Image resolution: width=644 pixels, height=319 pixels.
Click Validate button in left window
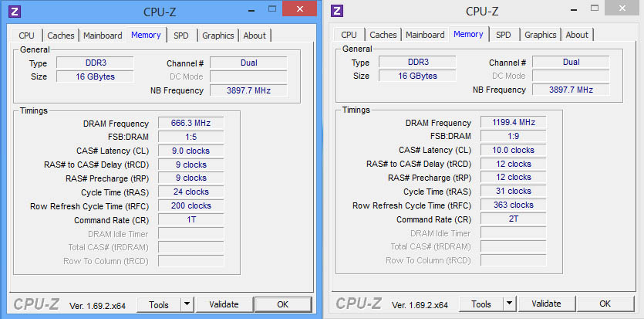click(224, 304)
